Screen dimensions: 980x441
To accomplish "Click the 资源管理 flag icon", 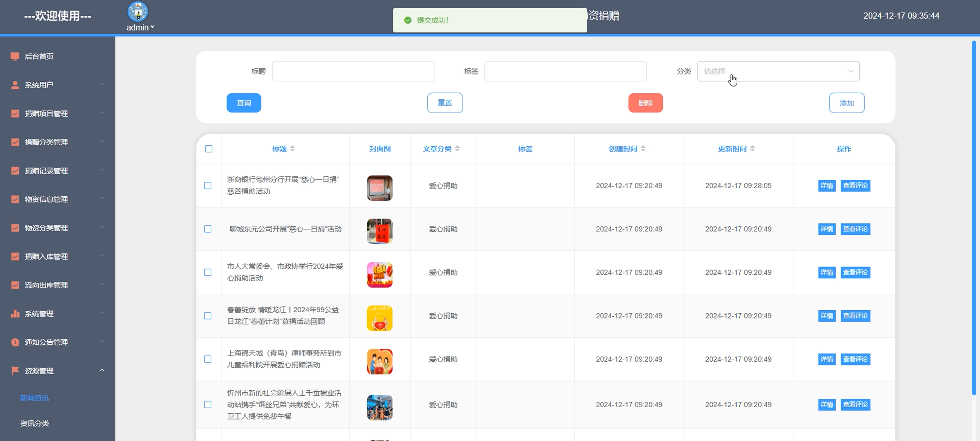I will (x=15, y=371).
